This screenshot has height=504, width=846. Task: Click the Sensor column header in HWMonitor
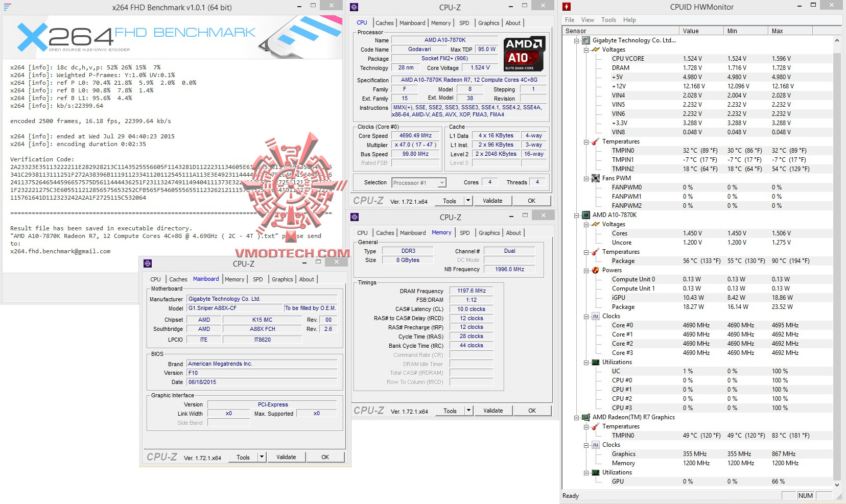point(621,31)
